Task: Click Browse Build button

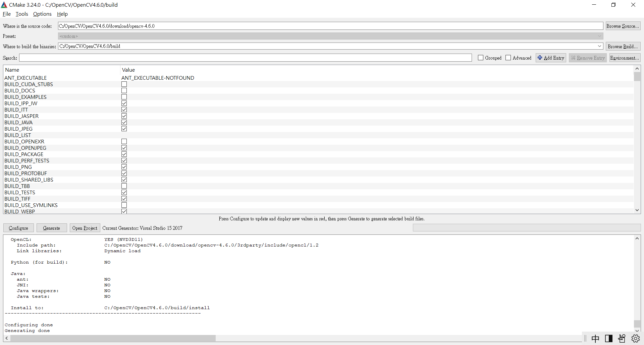Action: pos(623,46)
